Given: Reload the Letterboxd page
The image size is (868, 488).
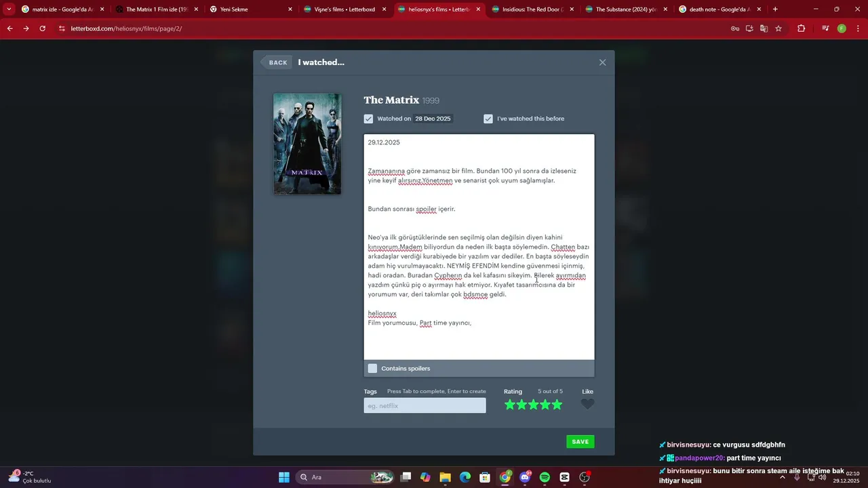Looking at the screenshot, I should (x=42, y=28).
